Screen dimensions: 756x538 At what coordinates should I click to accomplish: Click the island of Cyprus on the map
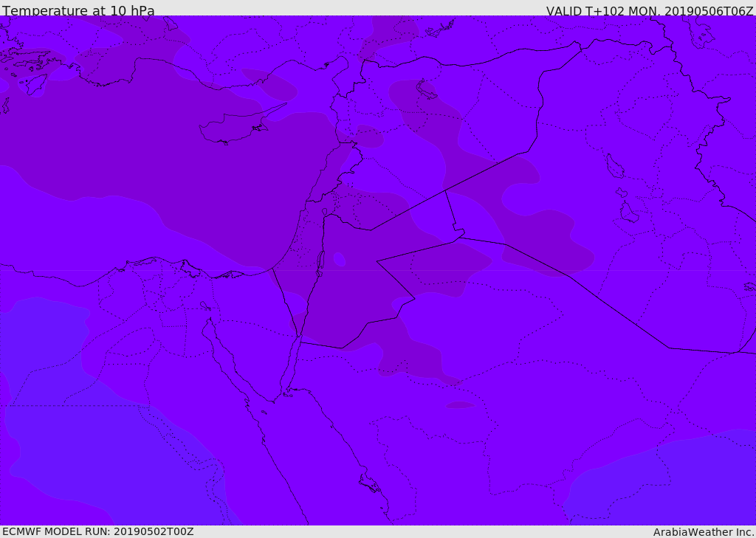tap(236, 125)
